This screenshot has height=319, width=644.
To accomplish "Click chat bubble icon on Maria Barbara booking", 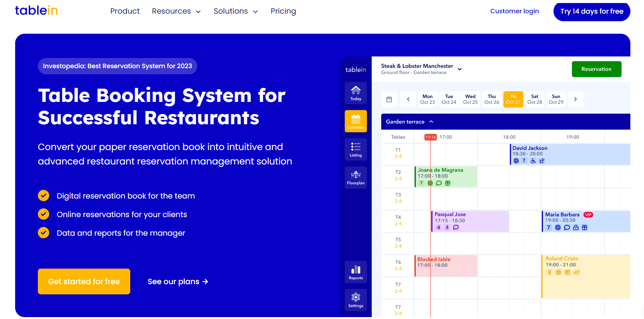I will [x=567, y=227].
